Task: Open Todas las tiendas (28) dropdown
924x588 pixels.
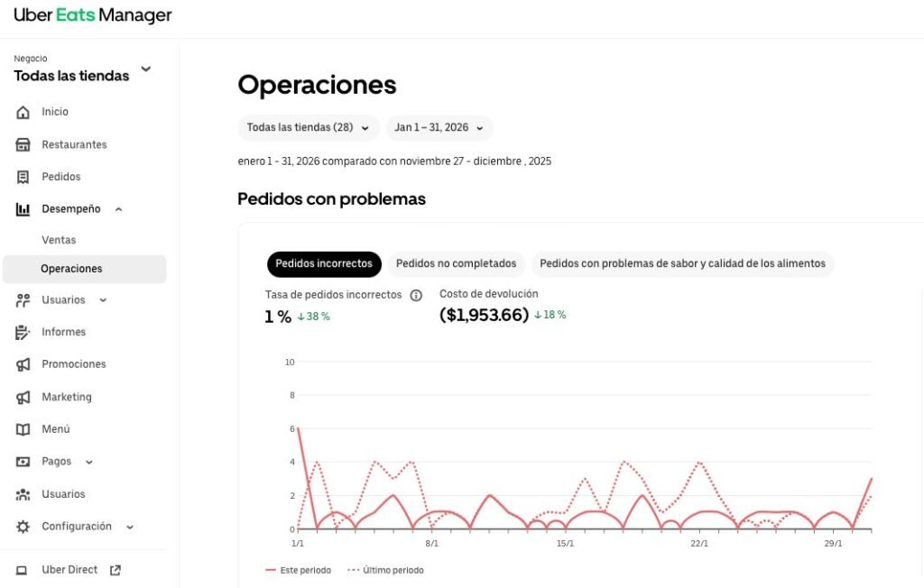Action: pyautogui.click(x=309, y=127)
